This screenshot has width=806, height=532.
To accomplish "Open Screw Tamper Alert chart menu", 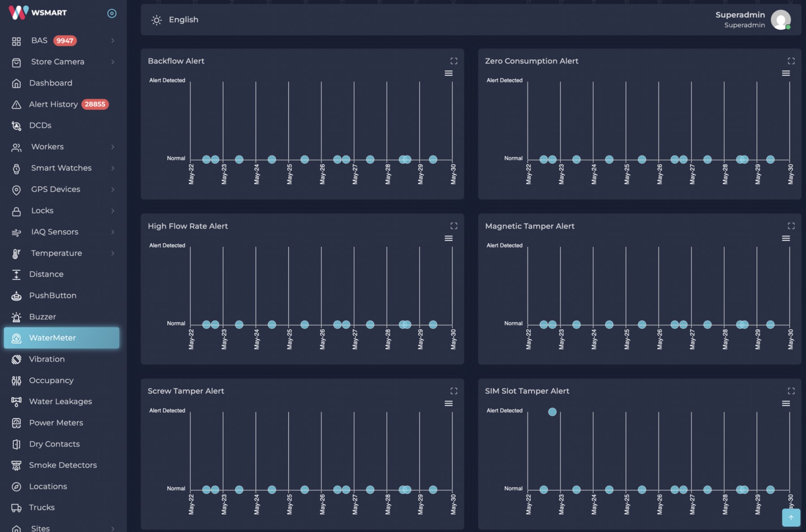I will point(448,404).
